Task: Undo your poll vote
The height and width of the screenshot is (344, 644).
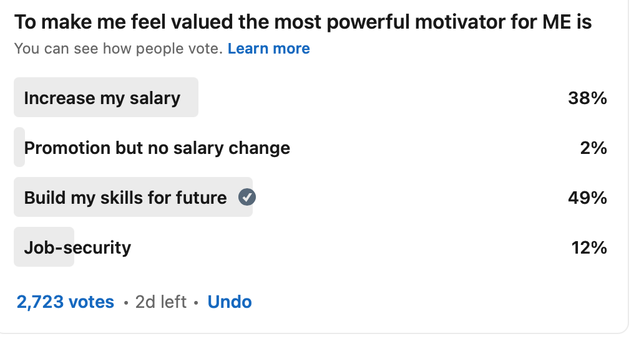Action: [x=230, y=302]
